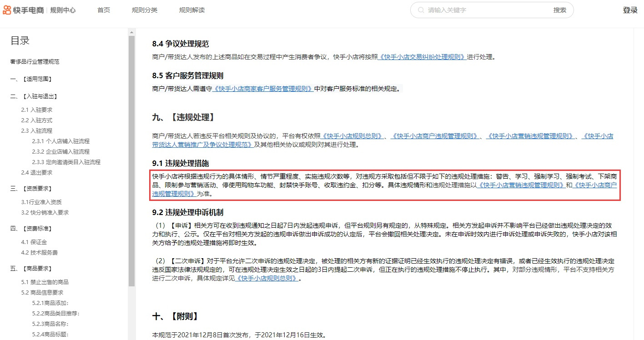Image resolution: width=644 pixels, height=340 pixels.
Task: Jump to 一、【适用范围】 section
Action: click(x=31, y=79)
